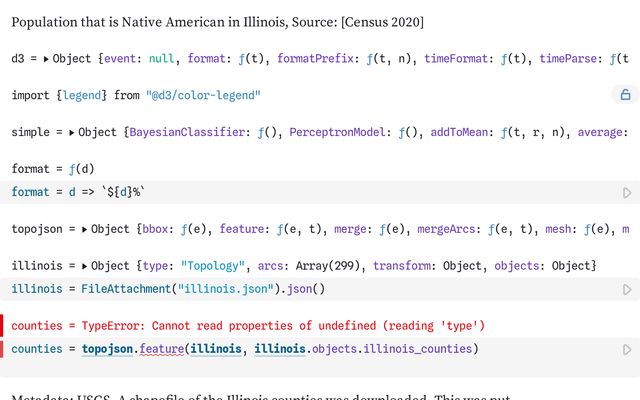This screenshot has width=640, height=400.
Task: Run the illinois FileAttachment cell
Action: pos(627,289)
